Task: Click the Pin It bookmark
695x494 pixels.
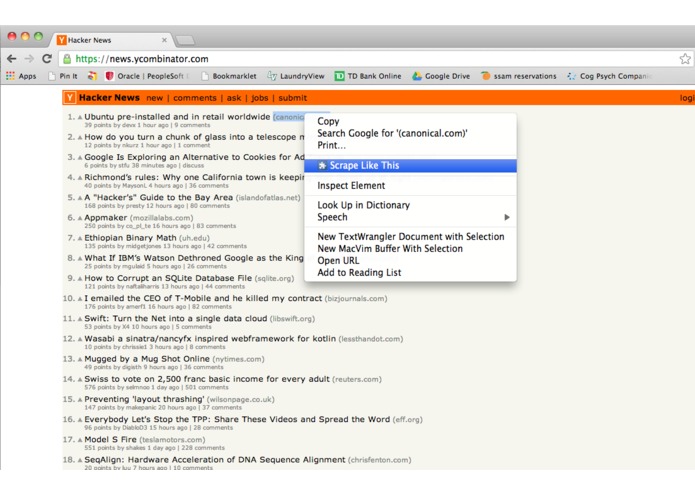Action: [x=63, y=76]
